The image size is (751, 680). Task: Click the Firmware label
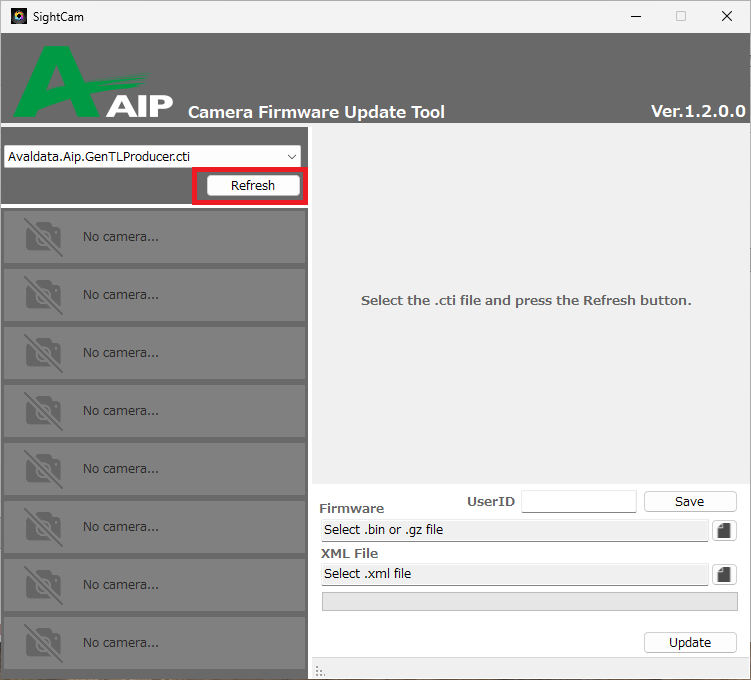[x=352, y=508]
